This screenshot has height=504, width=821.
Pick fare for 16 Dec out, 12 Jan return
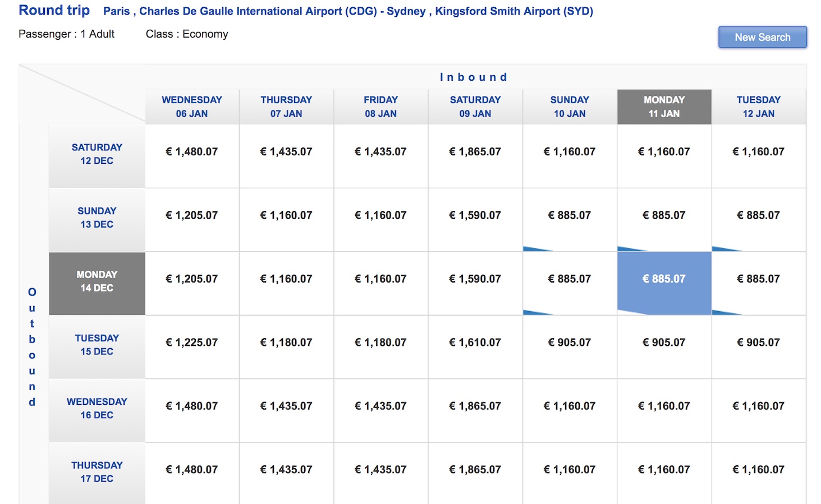759,411
